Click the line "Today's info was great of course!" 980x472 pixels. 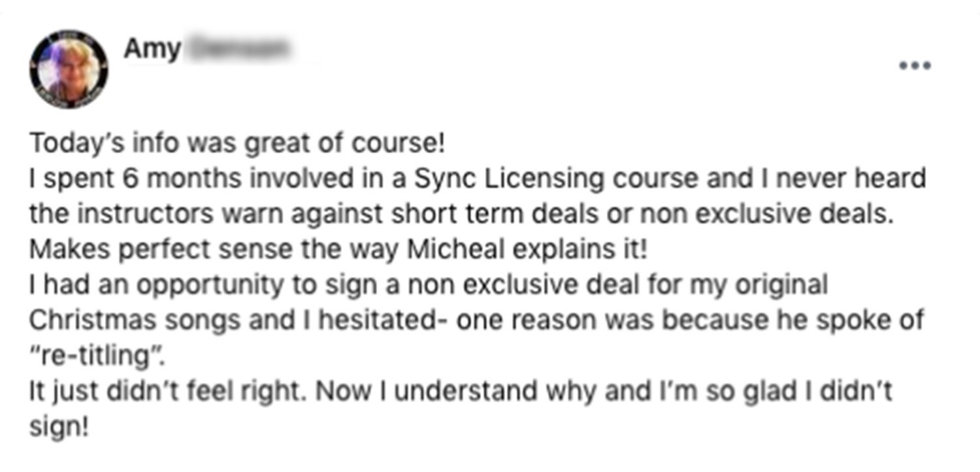237,144
